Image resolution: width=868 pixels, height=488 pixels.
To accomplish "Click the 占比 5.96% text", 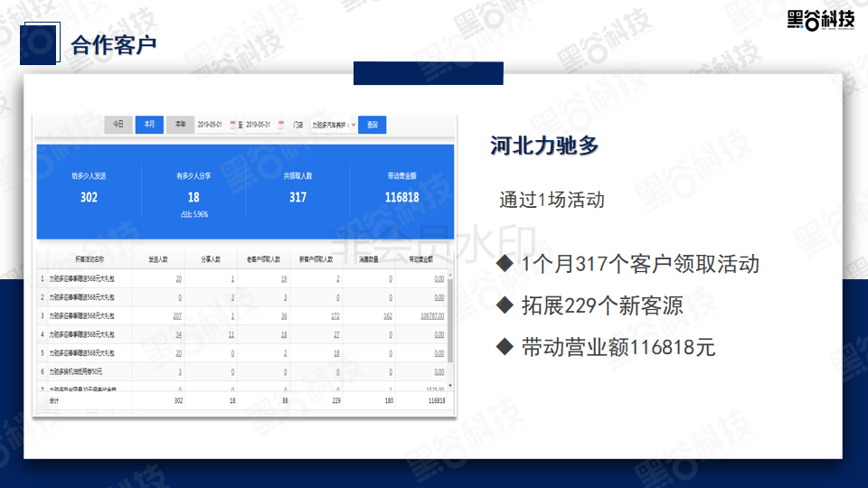I will pos(194,215).
